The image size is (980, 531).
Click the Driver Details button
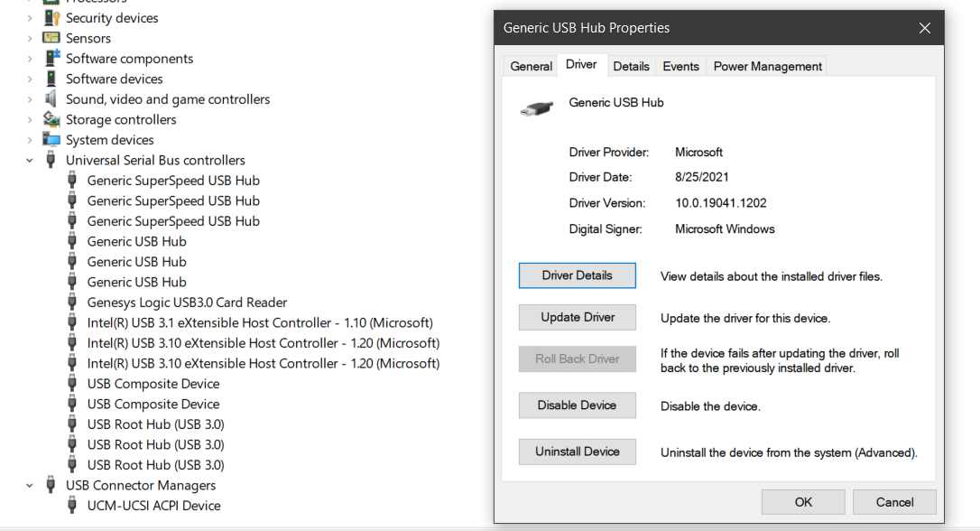coord(577,275)
